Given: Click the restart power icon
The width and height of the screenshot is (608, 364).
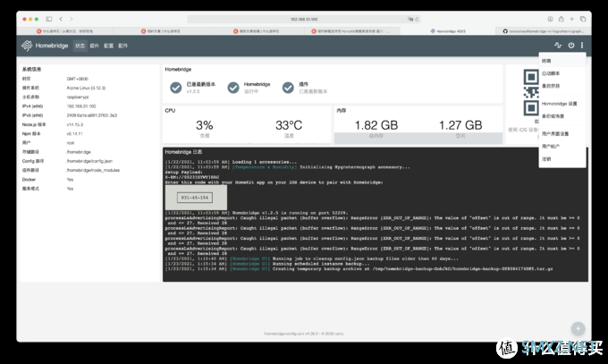Looking at the screenshot, I should click(x=571, y=46).
